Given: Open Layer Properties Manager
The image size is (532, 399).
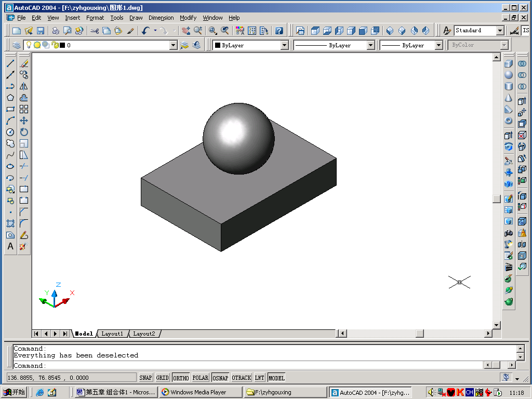Looking at the screenshot, I should coord(17,45).
